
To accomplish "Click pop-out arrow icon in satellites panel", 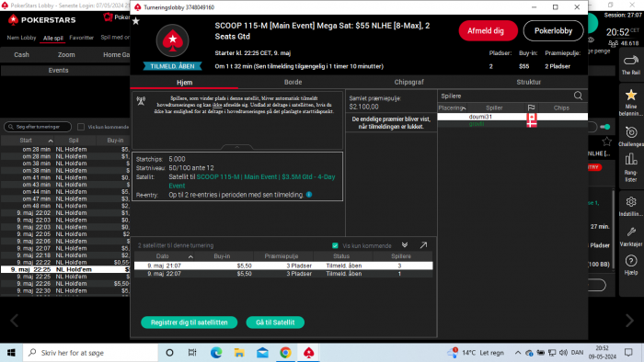I will pos(423,245).
